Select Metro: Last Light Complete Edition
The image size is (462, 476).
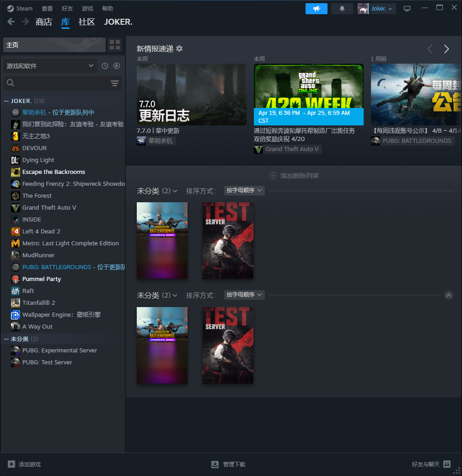pyautogui.click(x=71, y=243)
